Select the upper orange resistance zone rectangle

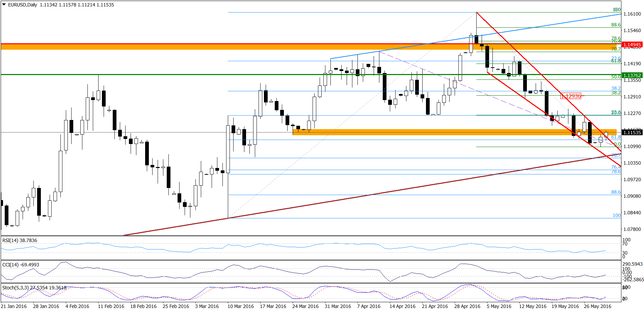(308, 47)
